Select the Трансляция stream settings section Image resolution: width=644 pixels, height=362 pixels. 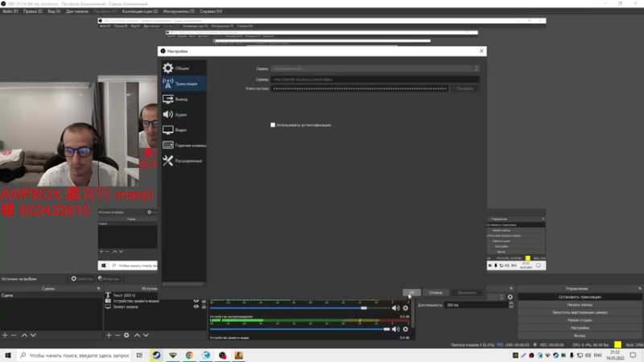coord(184,84)
